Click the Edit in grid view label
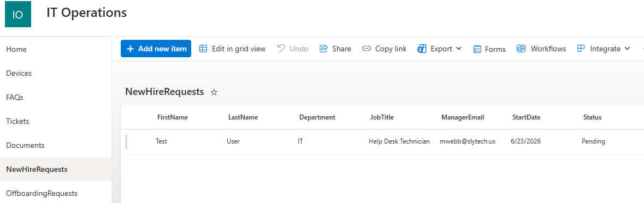This screenshot has width=644, height=203. [239, 49]
